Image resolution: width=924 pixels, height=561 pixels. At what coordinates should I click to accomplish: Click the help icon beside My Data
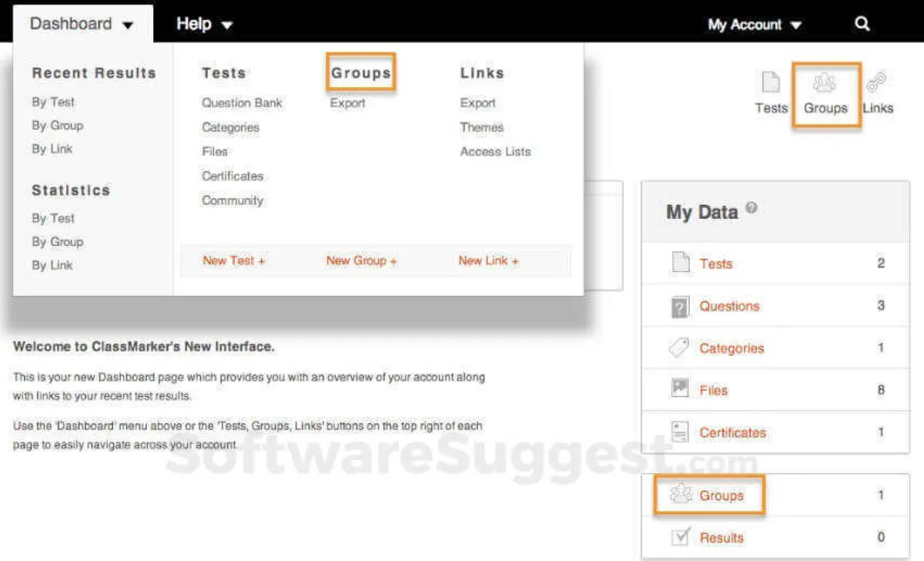(x=752, y=208)
